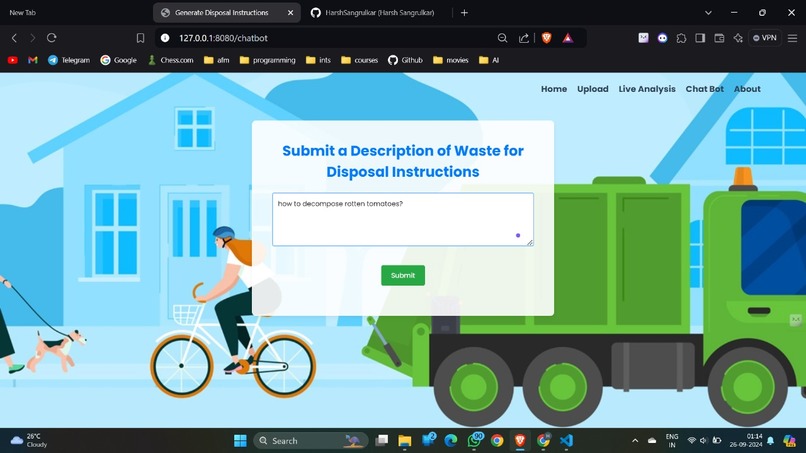Open the Gmail bookmark
The width and height of the screenshot is (806, 453).
pos(33,60)
